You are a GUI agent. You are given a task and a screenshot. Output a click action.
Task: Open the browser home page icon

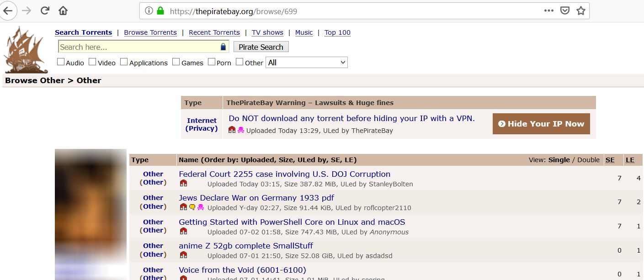coord(63,11)
